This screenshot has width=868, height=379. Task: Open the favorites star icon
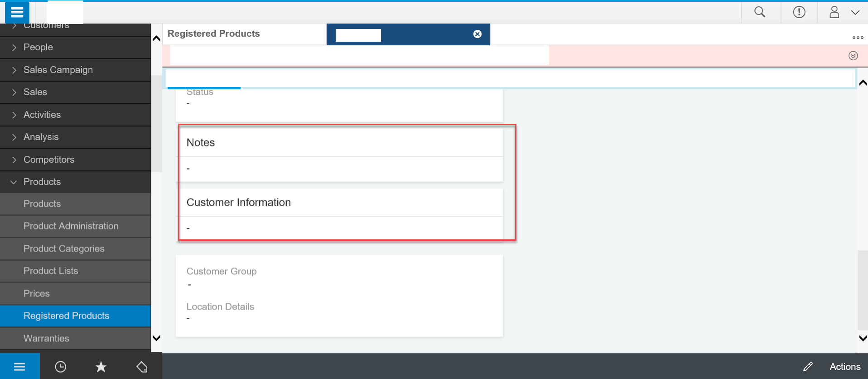click(101, 367)
